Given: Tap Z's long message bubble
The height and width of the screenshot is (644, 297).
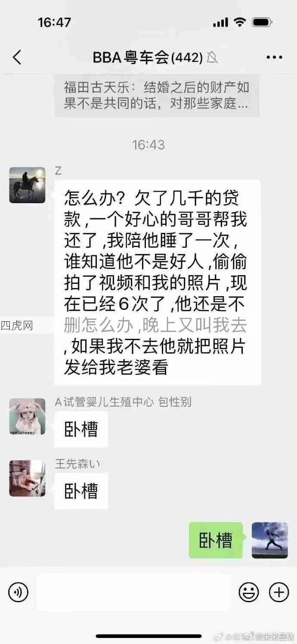Looking at the screenshot, I should (x=158, y=282).
